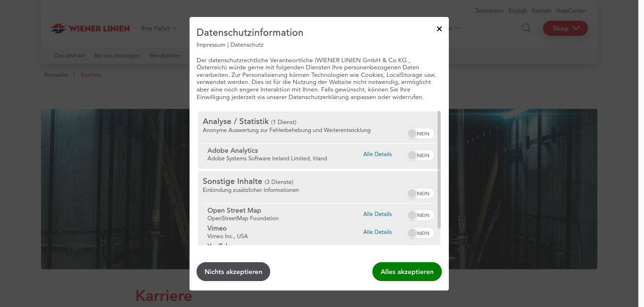Toggle the Analyse / Statistik category switch

coord(420,133)
